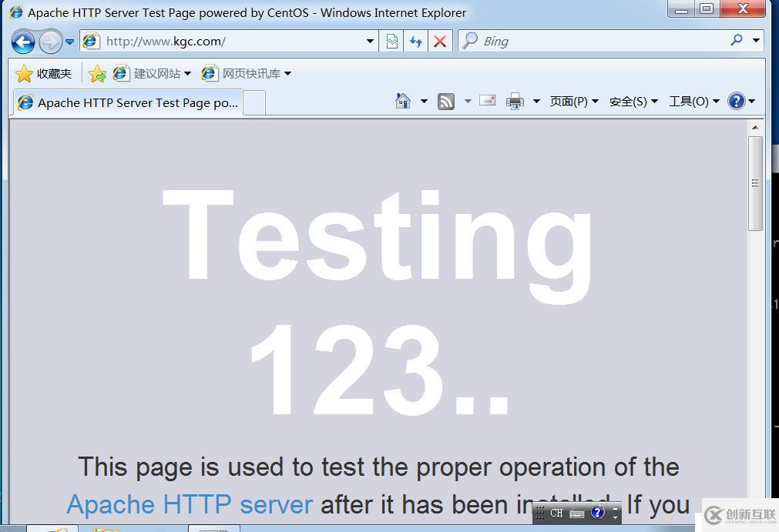The image size is (779, 532).
Task: Maximize the Internet Explorer window
Action: coord(707,8)
